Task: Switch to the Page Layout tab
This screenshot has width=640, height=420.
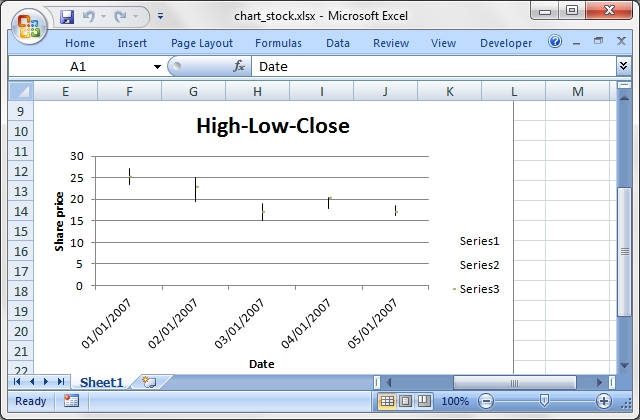Action: coord(202,43)
